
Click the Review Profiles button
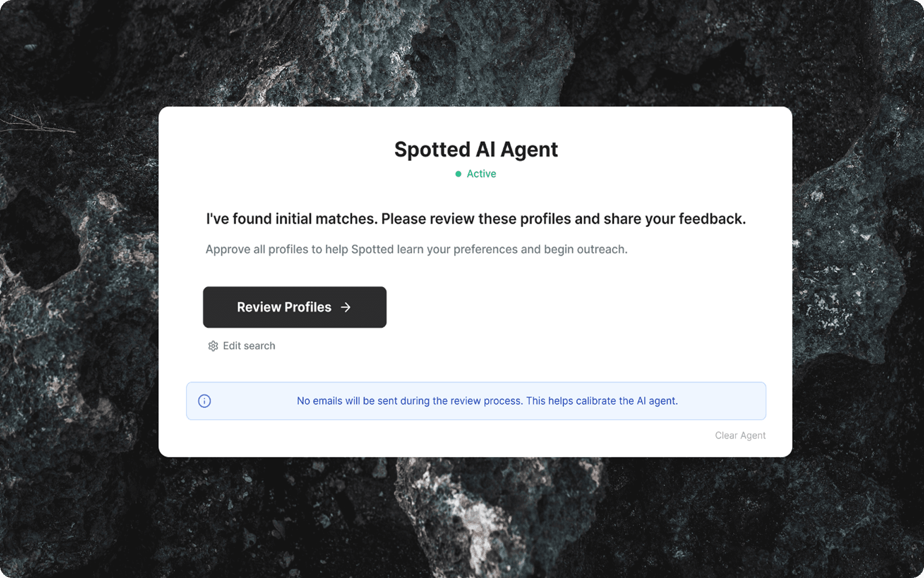(294, 307)
